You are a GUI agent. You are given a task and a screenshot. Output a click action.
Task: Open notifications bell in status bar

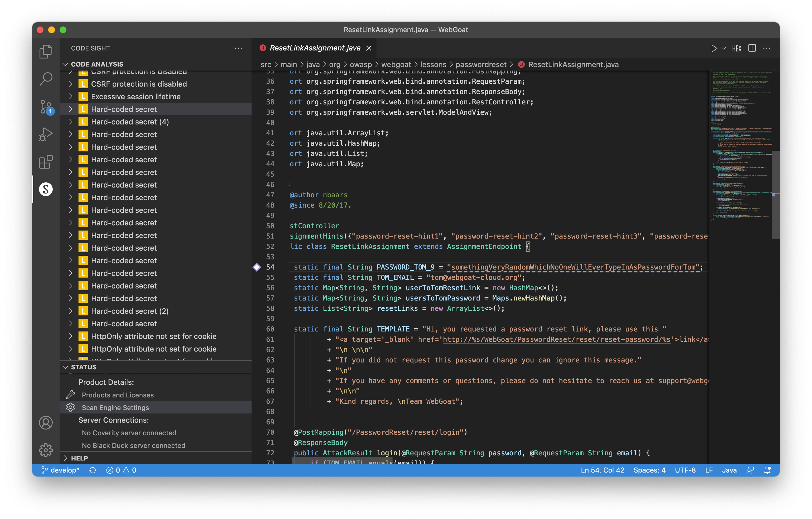pos(768,470)
